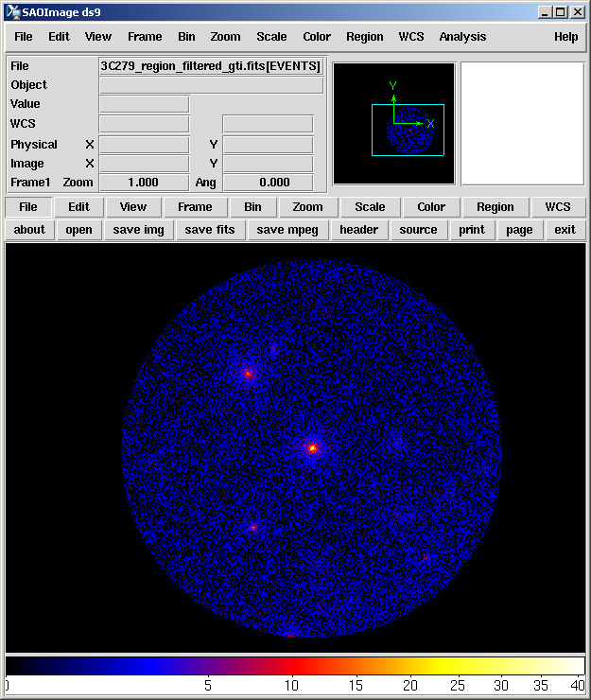This screenshot has height=700, width=591.
Task: Select the WCS buttonbar tab
Action: [558, 207]
